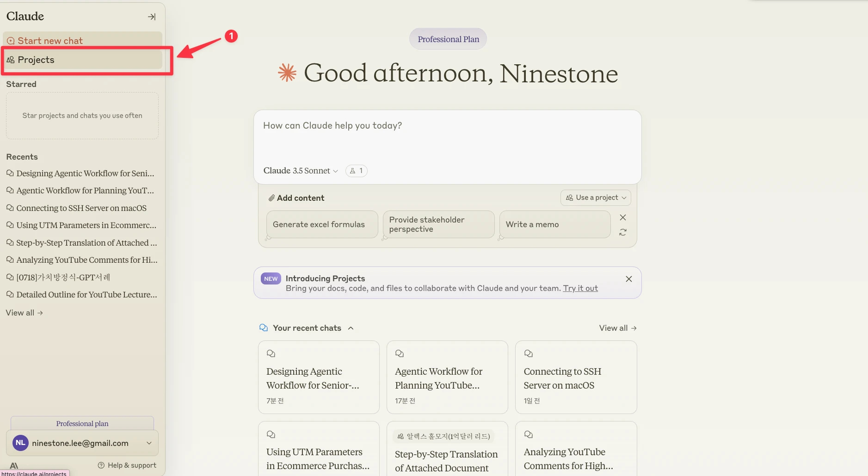Viewport: 868px width, 476px height.
Task: Open recent 'Analyzing YouTube Comments for Hi...'
Action: coord(81,260)
